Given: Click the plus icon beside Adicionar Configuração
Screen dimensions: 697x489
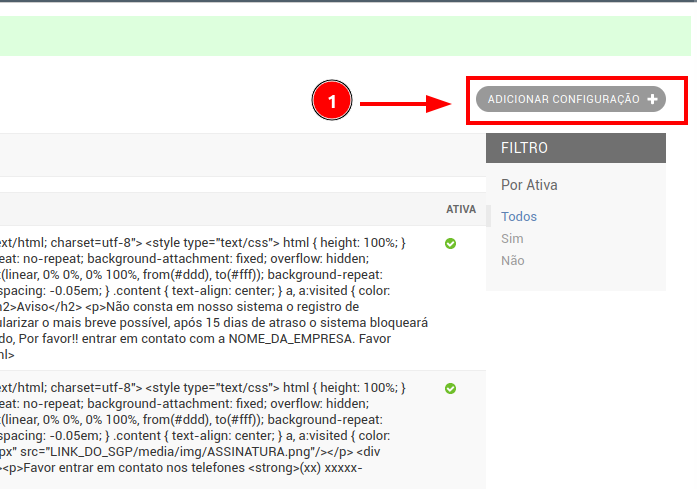Looking at the screenshot, I should click(653, 99).
